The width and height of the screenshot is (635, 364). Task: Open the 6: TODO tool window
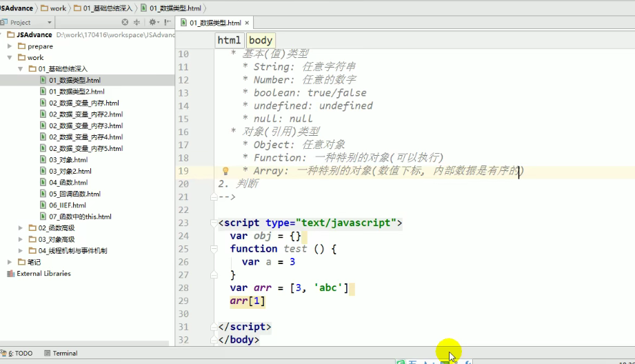click(x=17, y=353)
